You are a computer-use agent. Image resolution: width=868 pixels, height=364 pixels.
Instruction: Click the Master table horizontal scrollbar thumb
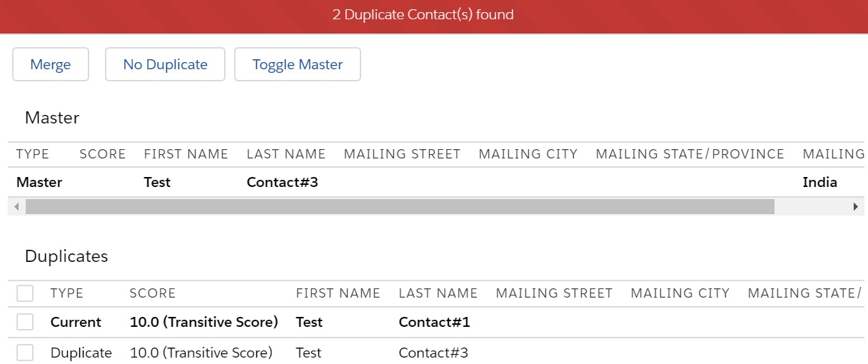(x=400, y=207)
